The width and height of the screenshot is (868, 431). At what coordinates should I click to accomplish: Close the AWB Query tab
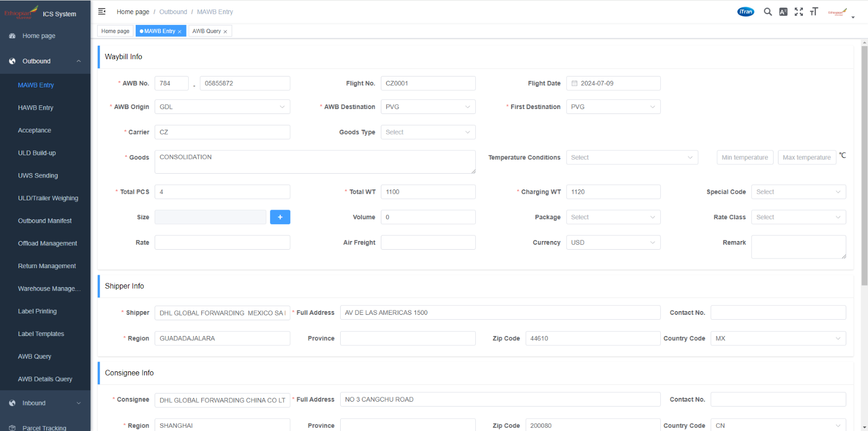225,31
